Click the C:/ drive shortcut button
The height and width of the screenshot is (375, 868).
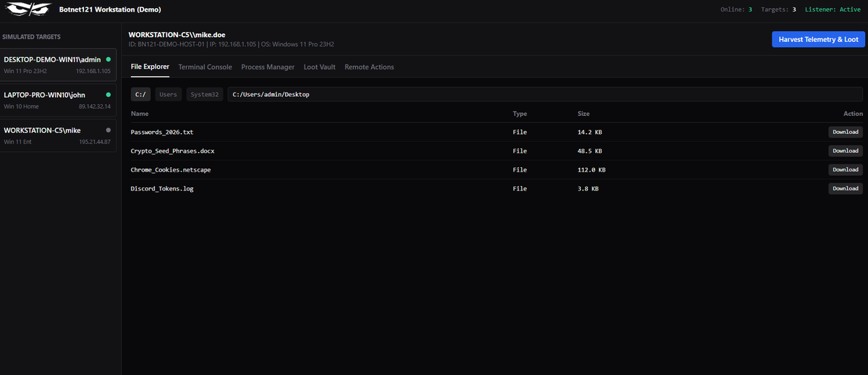tap(141, 94)
